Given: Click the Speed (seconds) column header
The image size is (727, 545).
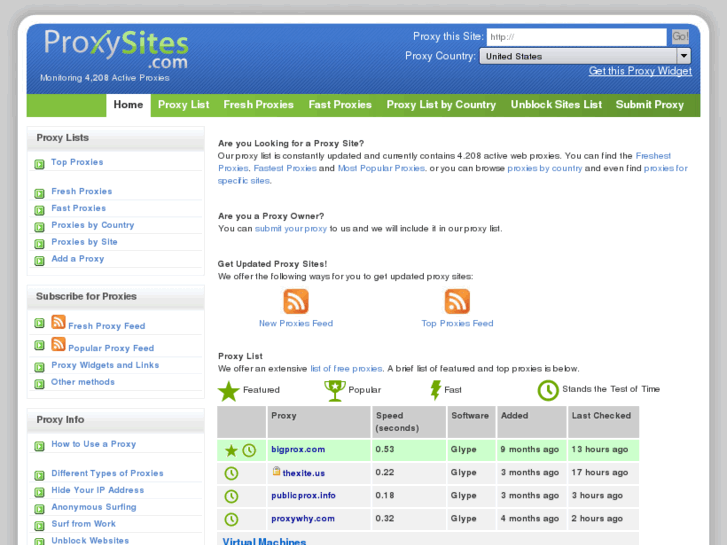Looking at the screenshot, I should pos(408,422).
